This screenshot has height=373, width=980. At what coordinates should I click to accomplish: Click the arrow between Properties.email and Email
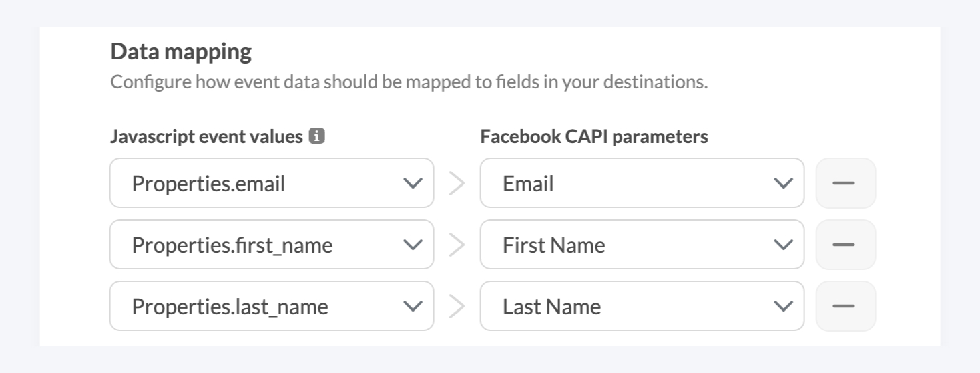tap(457, 183)
